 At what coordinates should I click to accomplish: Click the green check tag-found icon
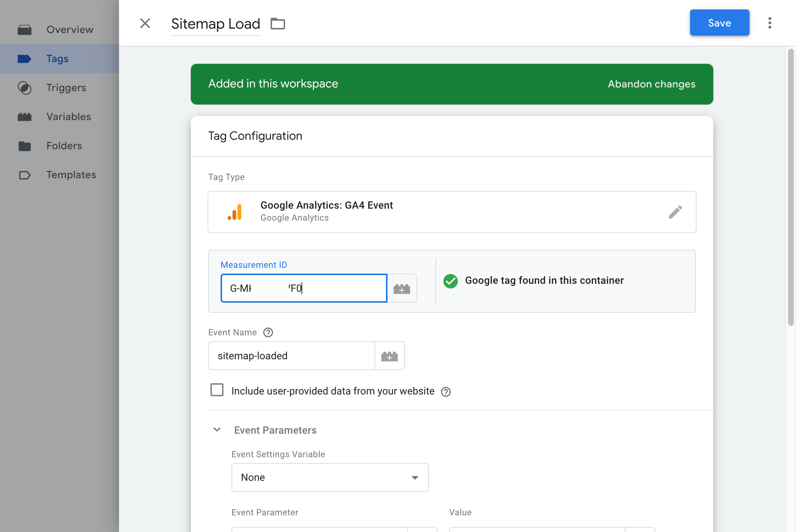(x=451, y=281)
